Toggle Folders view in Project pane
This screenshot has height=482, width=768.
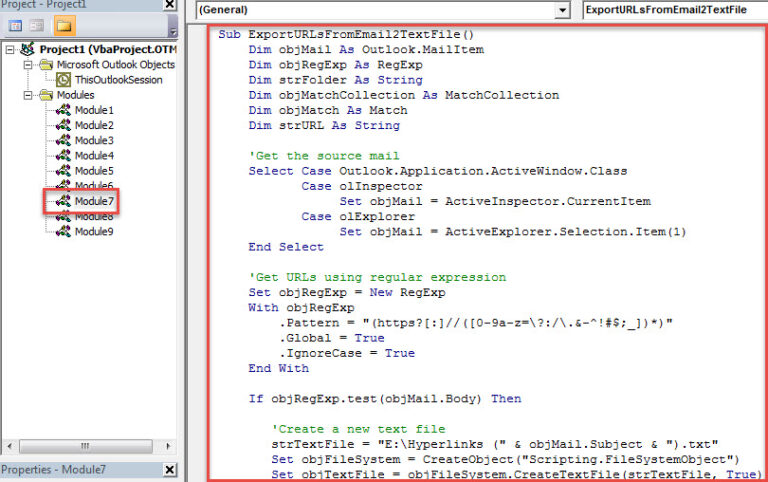coord(64,25)
